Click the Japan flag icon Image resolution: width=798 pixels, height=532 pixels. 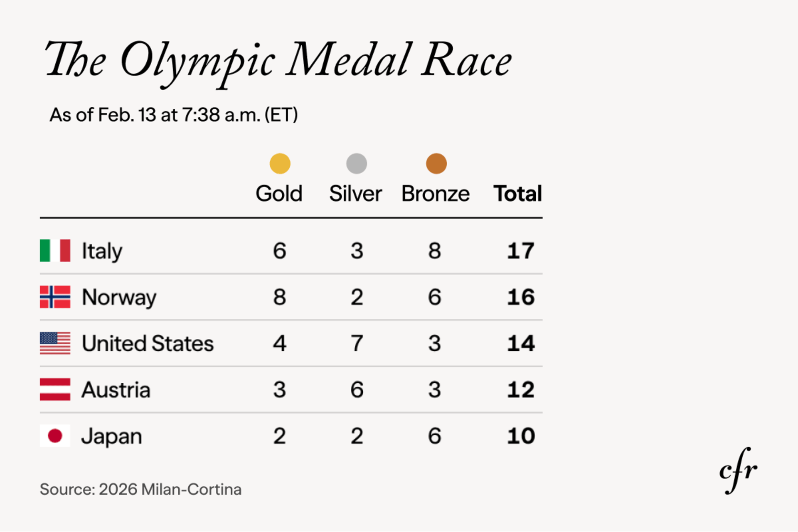55,436
